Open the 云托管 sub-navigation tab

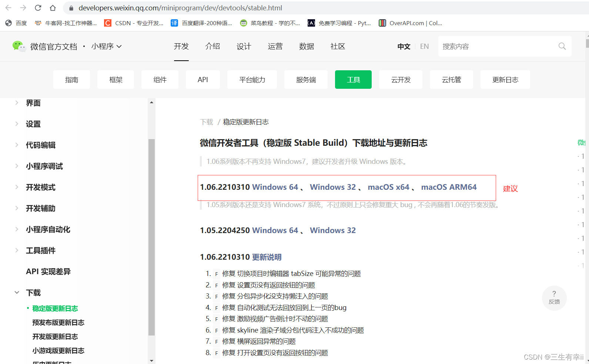451,80
